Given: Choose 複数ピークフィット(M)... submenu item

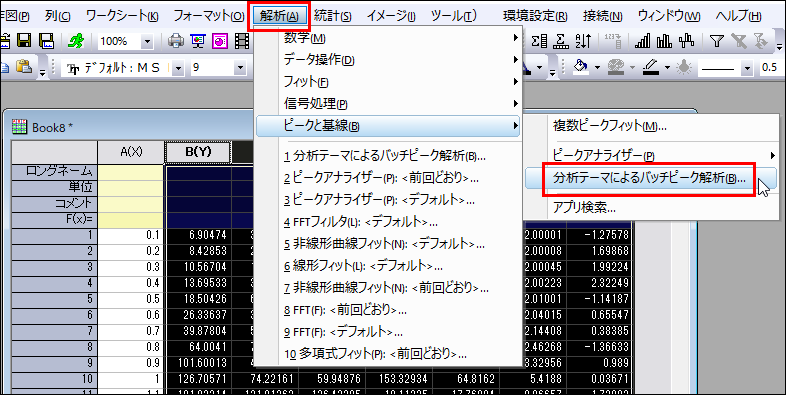Looking at the screenshot, I should (651, 126).
